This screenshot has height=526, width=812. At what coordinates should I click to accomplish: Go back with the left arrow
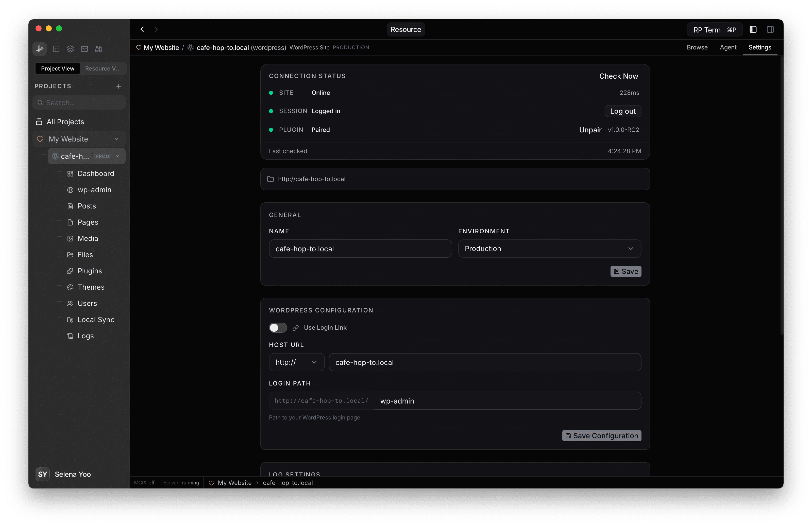click(142, 29)
